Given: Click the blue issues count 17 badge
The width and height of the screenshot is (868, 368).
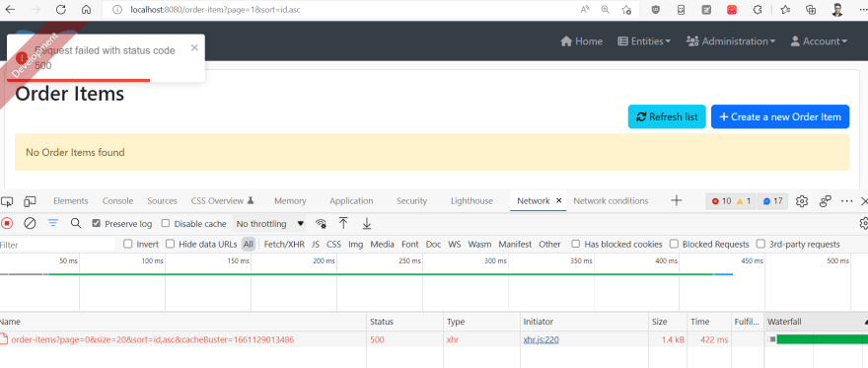Looking at the screenshot, I should (772, 201).
